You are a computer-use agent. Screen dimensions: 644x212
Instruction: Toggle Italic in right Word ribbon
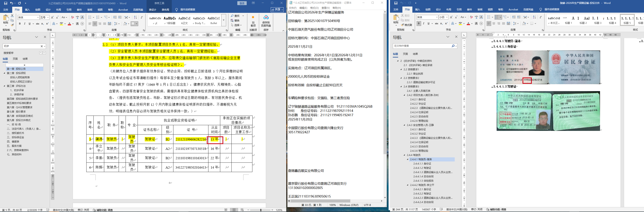click(424, 23)
